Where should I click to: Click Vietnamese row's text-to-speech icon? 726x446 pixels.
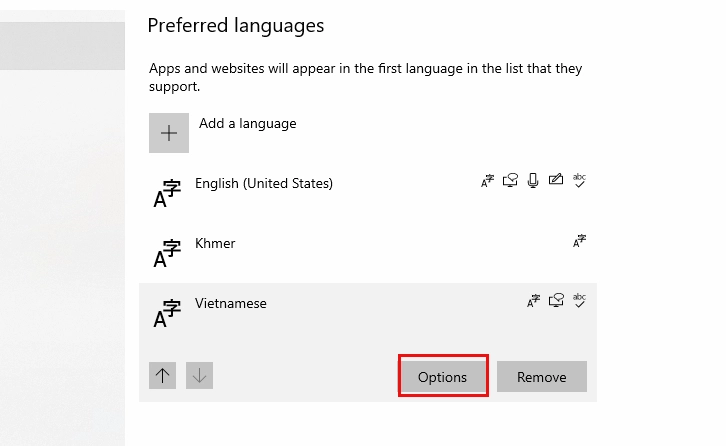pos(556,301)
